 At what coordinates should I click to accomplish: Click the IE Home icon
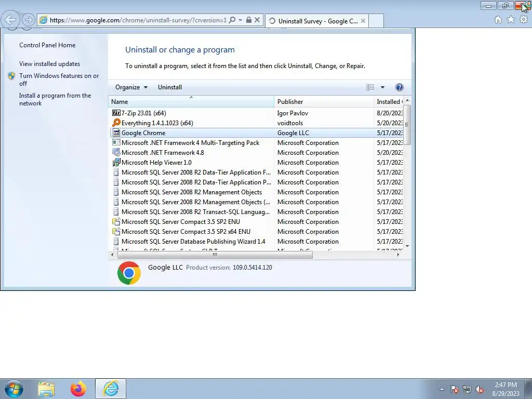tap(498, 20)
